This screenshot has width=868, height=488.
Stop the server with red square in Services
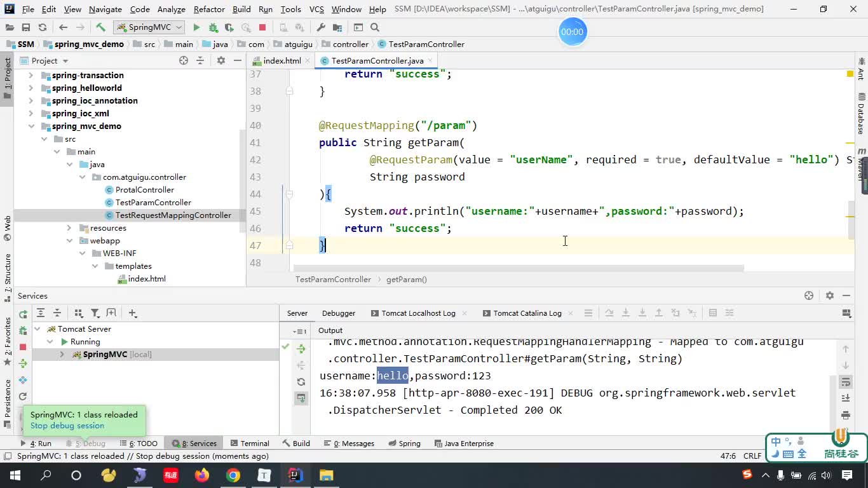[x=23, y=347]
